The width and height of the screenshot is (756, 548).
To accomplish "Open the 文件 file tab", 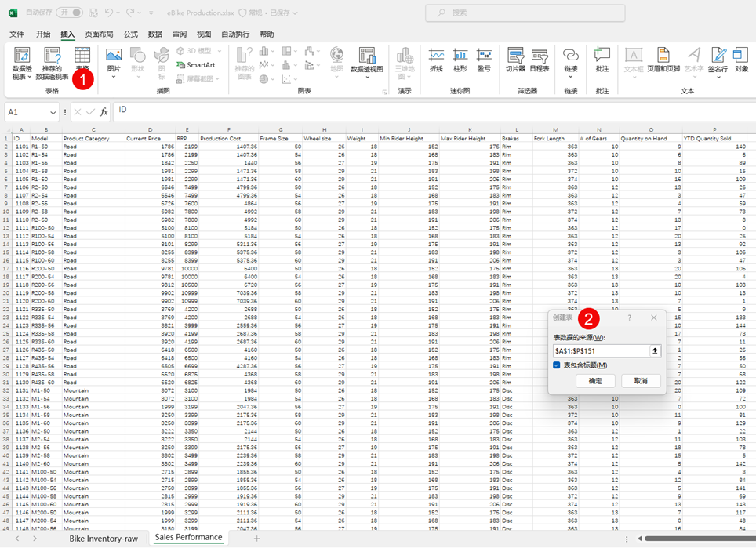I will tap(16, 34).
